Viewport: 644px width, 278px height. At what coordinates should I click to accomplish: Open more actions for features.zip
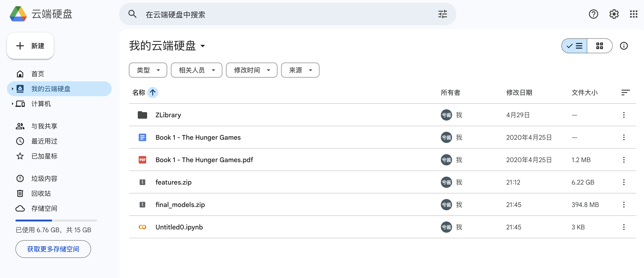[x=623, y=182]
